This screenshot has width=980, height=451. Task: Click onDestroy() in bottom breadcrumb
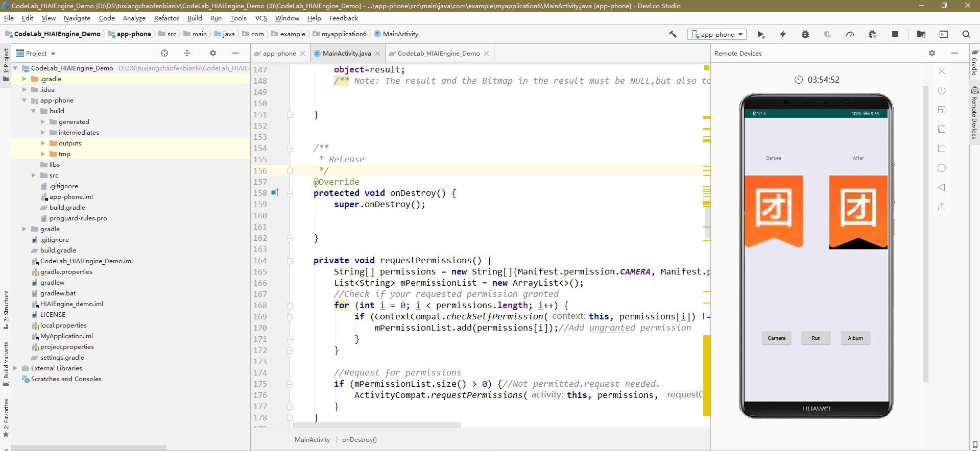pos(359,439)
